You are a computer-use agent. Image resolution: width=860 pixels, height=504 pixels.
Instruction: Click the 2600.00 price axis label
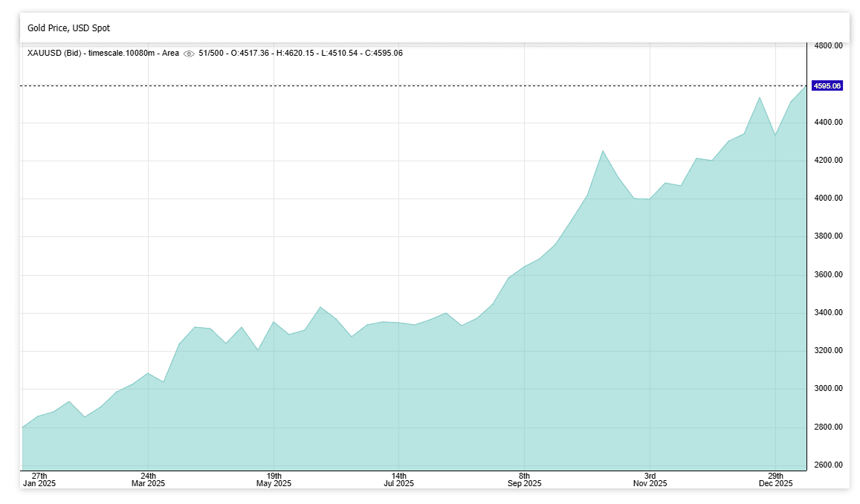coord(827,465)
